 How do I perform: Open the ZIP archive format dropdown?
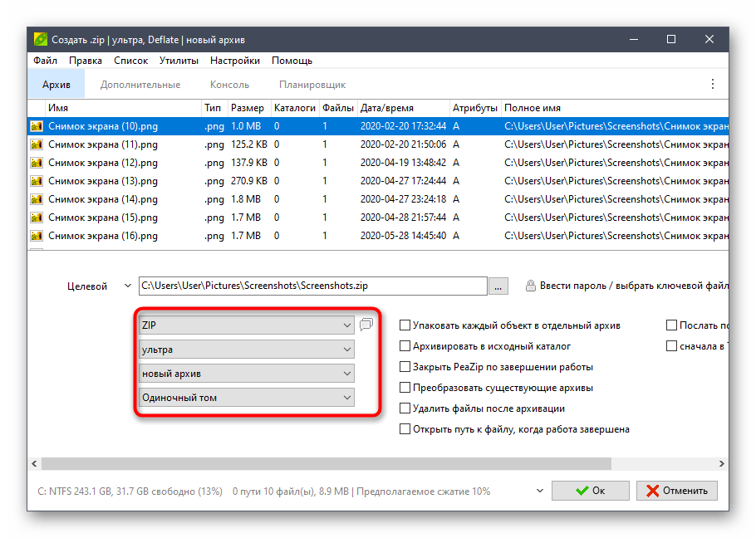click(x=247, y=326)
